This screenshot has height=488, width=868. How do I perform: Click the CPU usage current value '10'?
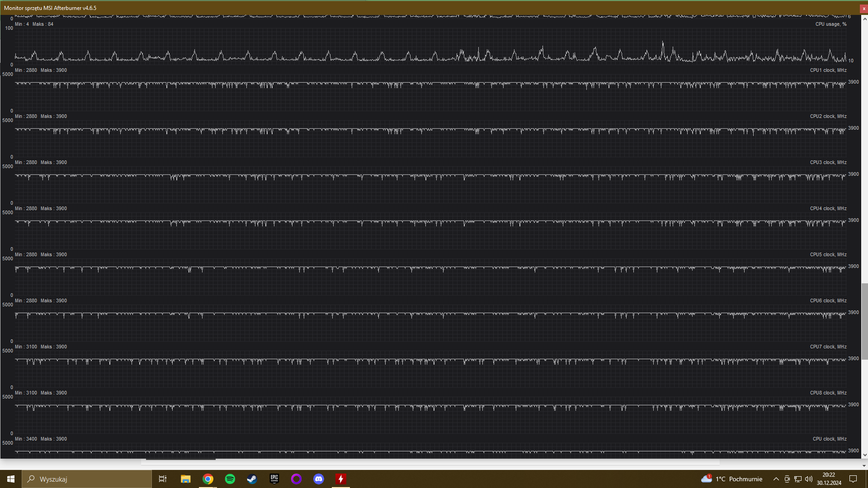[851, 61]
